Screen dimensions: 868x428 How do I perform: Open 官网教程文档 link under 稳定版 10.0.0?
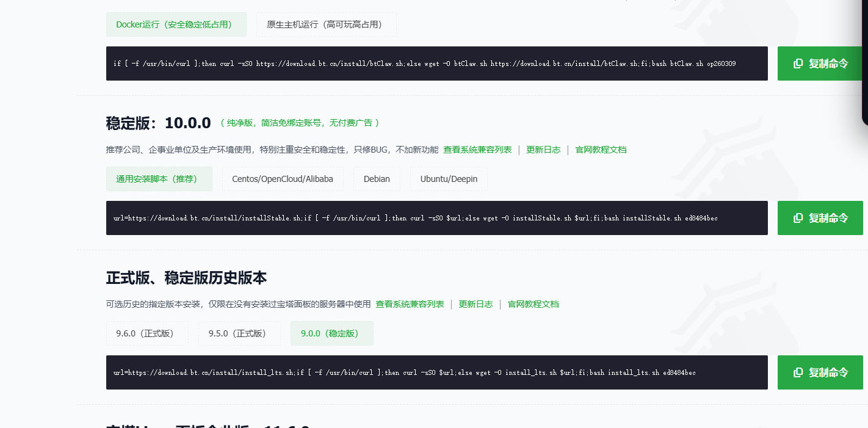point(601,150)
